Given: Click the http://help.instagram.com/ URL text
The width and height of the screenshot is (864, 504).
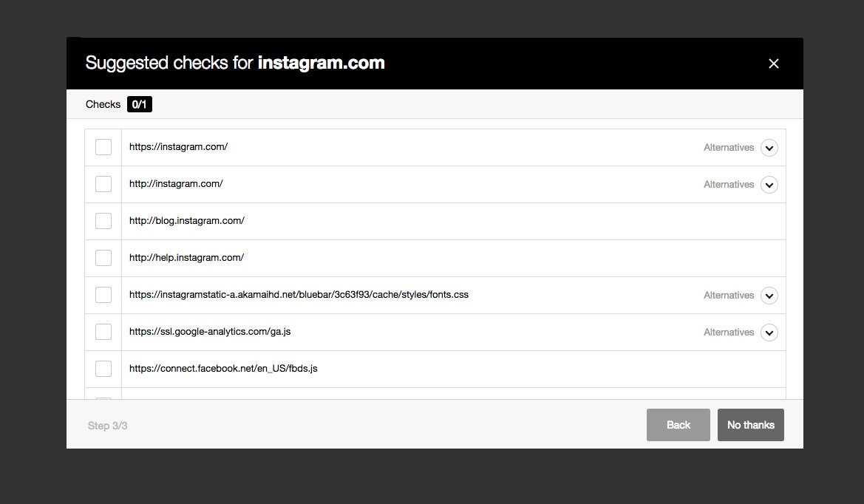Looking at the screenshot, I should coord(186,257).
